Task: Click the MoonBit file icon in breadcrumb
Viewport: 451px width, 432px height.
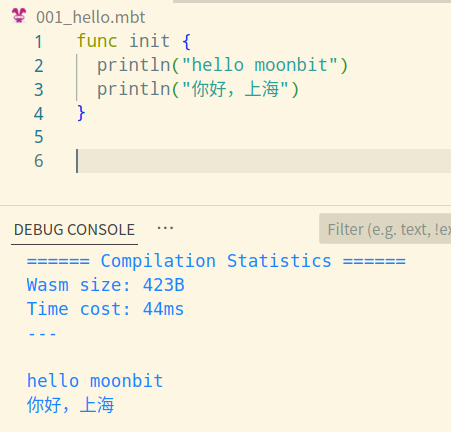Action: click(x=19, y=16)
